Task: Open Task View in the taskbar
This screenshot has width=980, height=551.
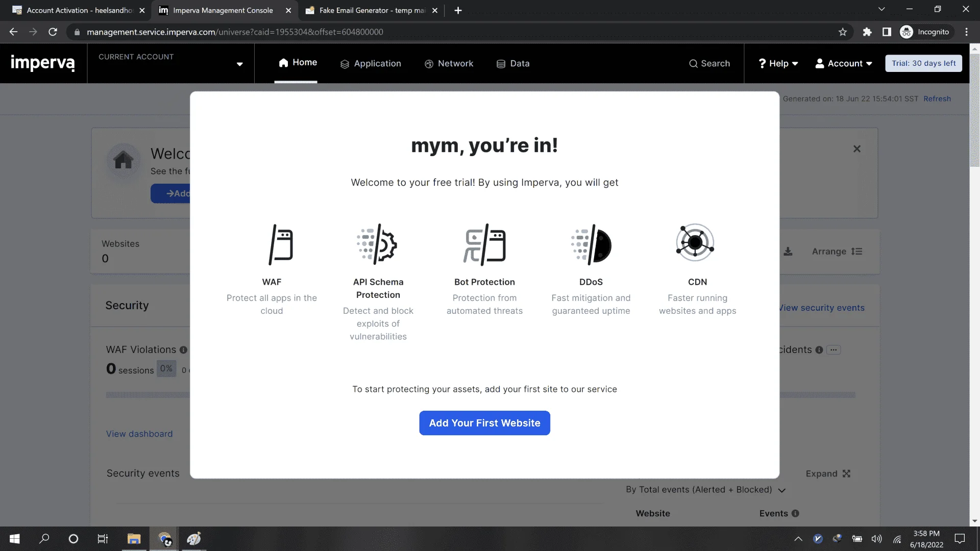Action: click(103, 539)
